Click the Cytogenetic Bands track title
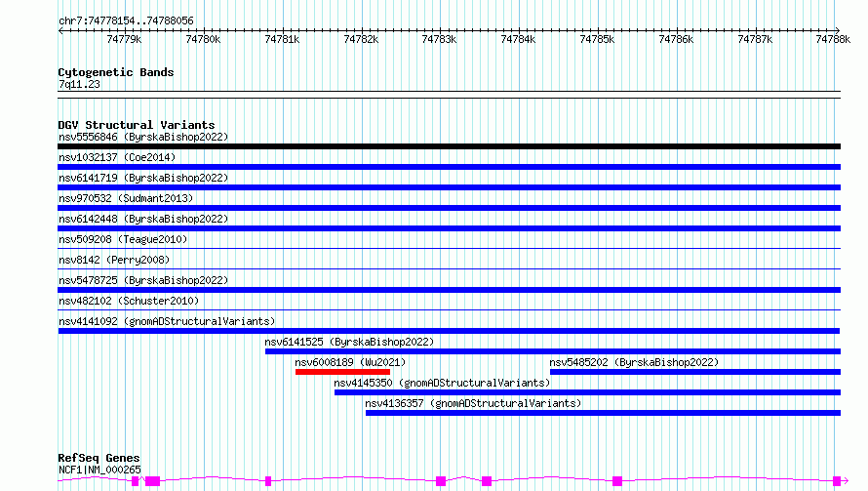Image resolution: width=868 pixels, height=491 pixels. click(x=116, y=72)
